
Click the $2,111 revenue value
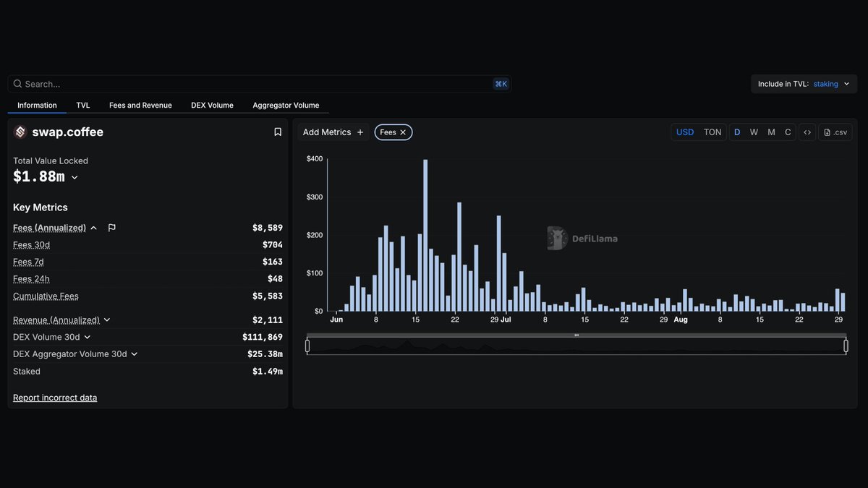tap(268, 320)
